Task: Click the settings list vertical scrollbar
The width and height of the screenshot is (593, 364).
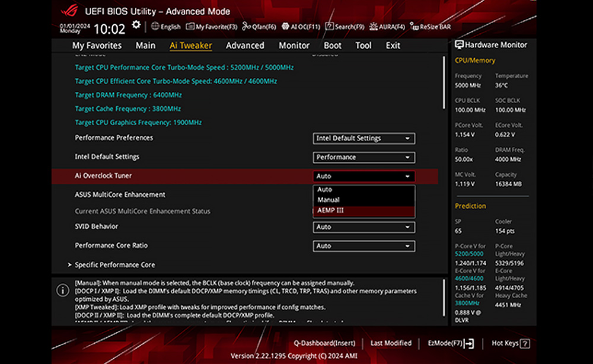Action: tap(444, 83)
